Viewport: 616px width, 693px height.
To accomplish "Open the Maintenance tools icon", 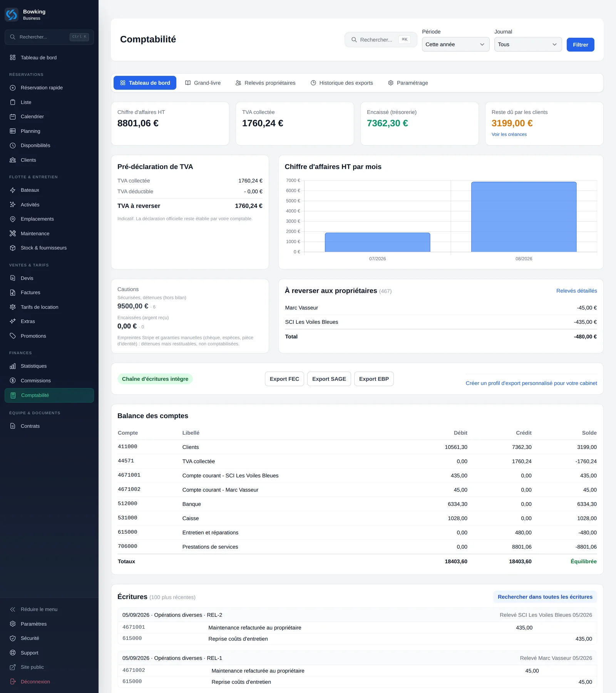I will coord(13,234).
